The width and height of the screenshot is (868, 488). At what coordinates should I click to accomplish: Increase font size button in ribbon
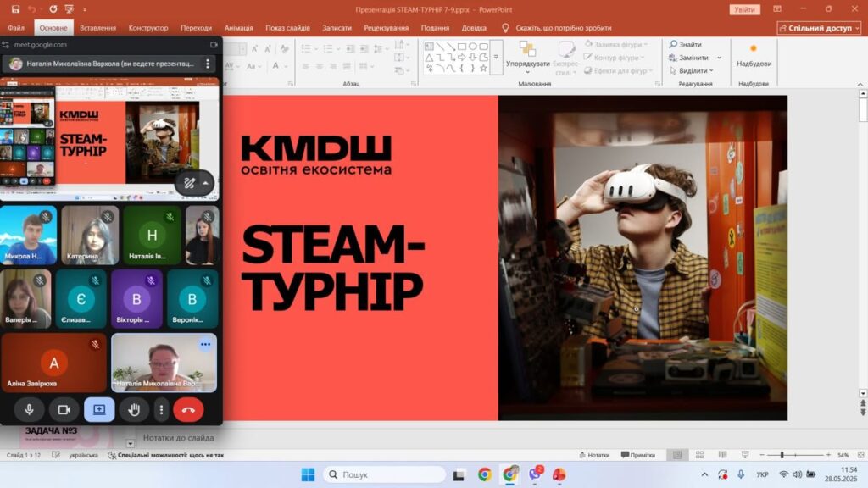(x=254, y=49)
